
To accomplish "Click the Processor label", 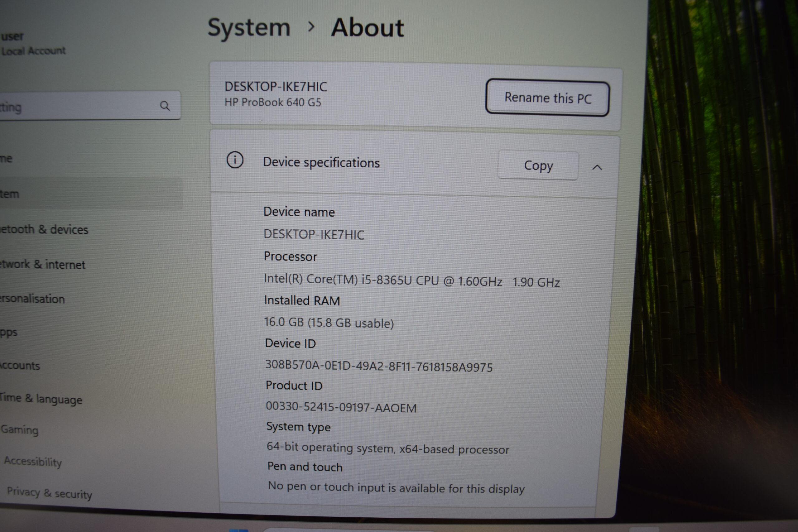I will pyautogui.click(x=290, y=256).
